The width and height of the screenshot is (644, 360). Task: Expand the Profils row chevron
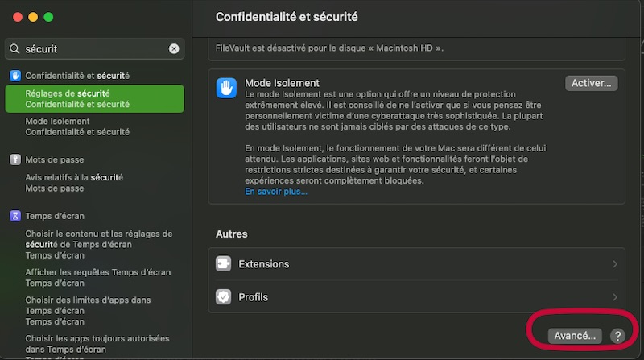(x=615, y=297)
